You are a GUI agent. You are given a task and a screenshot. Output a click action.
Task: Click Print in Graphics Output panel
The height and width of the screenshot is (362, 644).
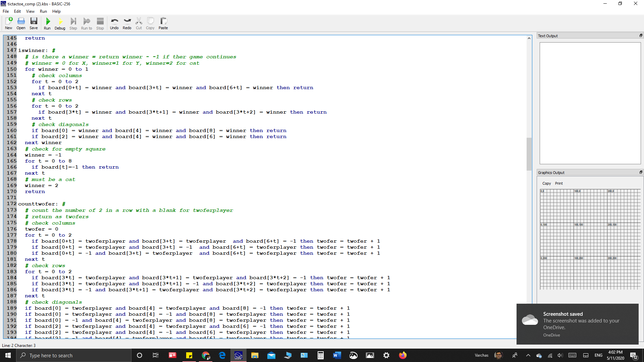(x=559, y=183)
